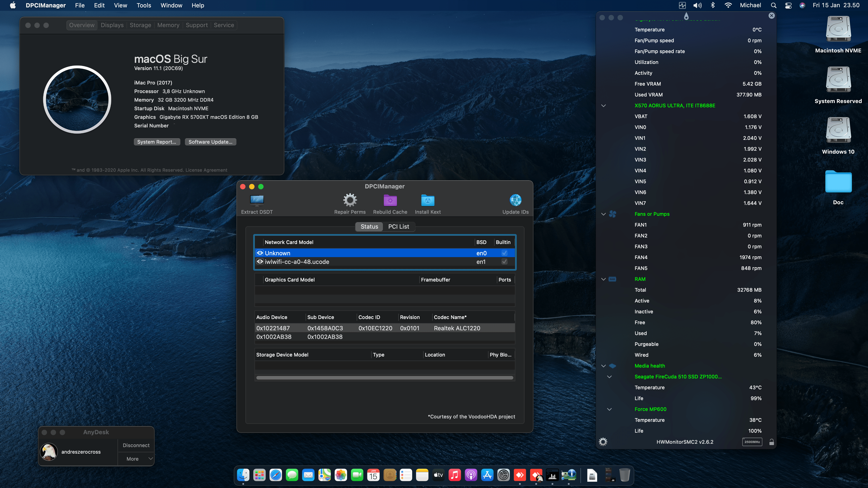Image resolution: width=868 pixels, height=488 pixels.
Task: Click the Bluetooth icon in the menu bar
Action: tap(713, 5)
